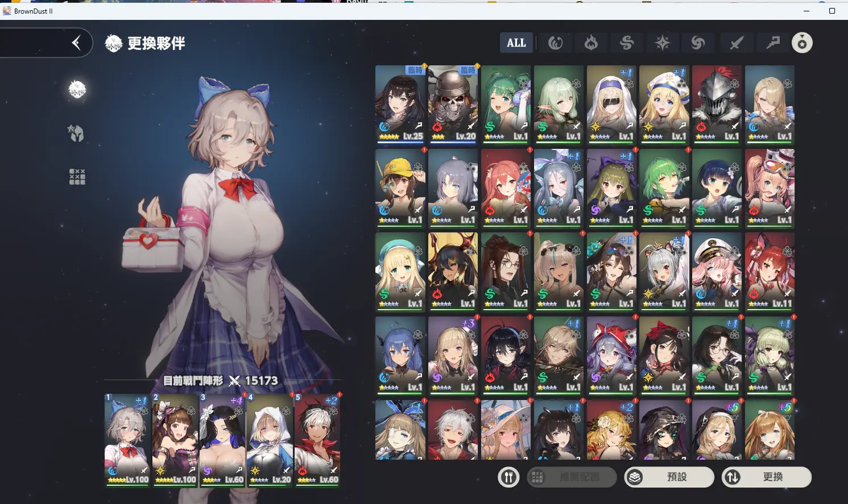Open the grid formation sidebar icon
The image size is (848, 504).
point(77,177)
